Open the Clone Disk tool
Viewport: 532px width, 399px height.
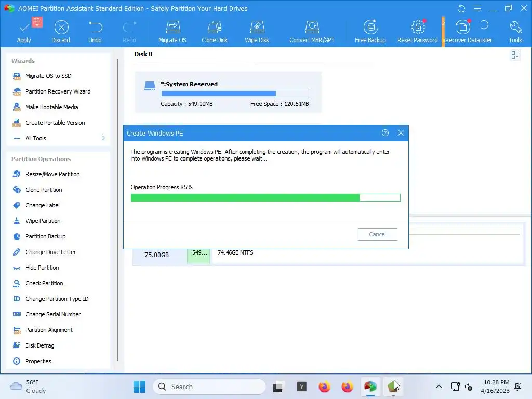pyautogui.click(x=215, y=31)
